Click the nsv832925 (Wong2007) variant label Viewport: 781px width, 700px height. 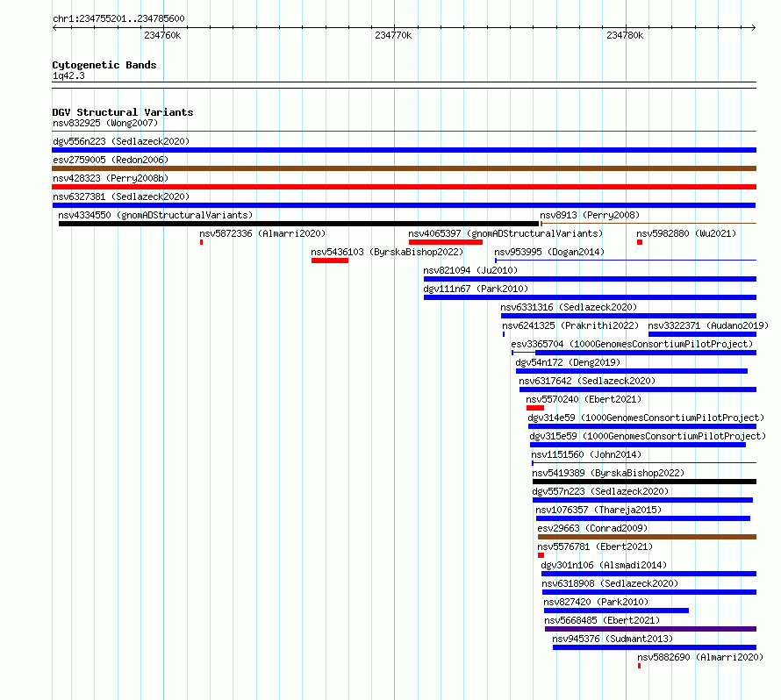pyautogui.click(x=105, y=123)
